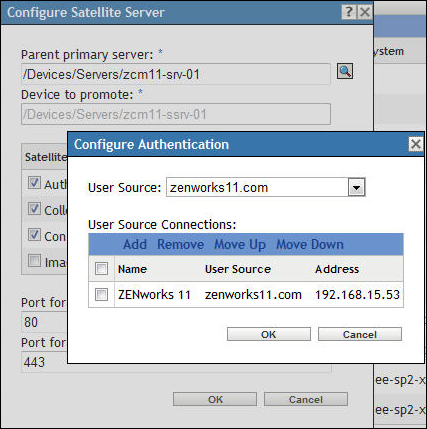This screenshot has height=429, width=427.
Task: Click Move Down in connections toolbar
Action: pyautogui.click(x=310, y=244)
